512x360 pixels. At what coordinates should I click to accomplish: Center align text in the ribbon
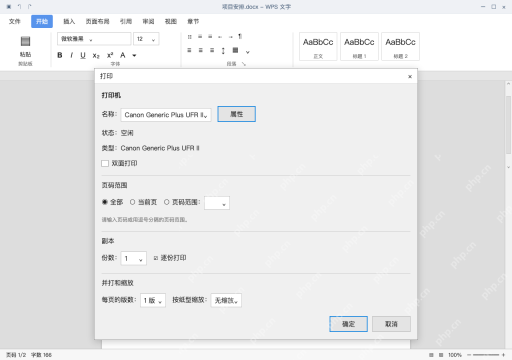(x=201, y=50)
